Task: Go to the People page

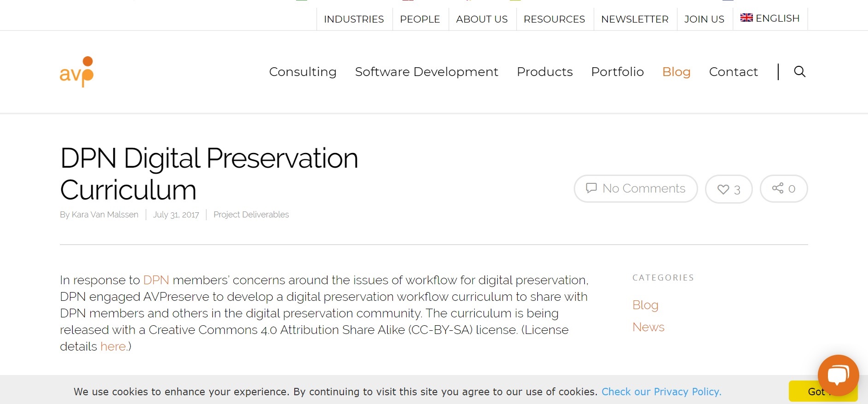Action: (x=420, y=19)
